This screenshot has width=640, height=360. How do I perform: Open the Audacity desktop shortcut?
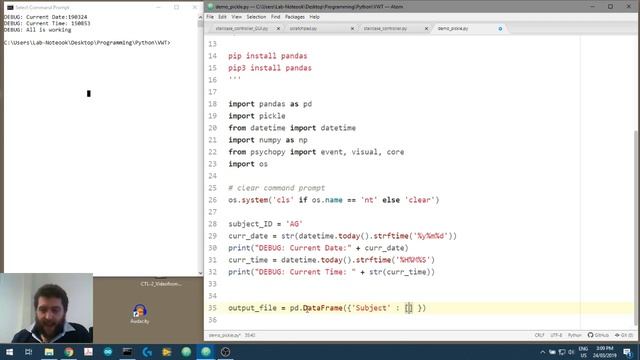140,313
